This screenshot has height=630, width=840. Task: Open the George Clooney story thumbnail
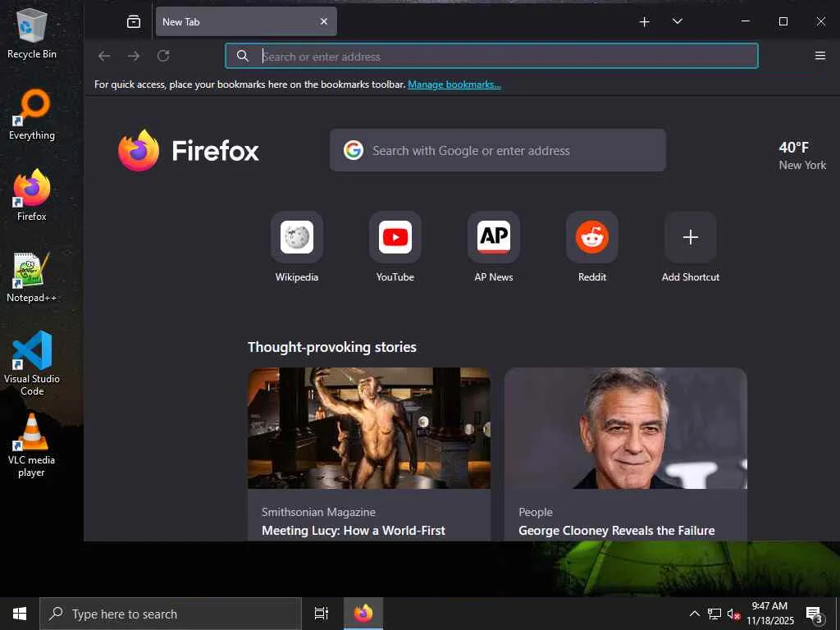[x=625, y=428]
